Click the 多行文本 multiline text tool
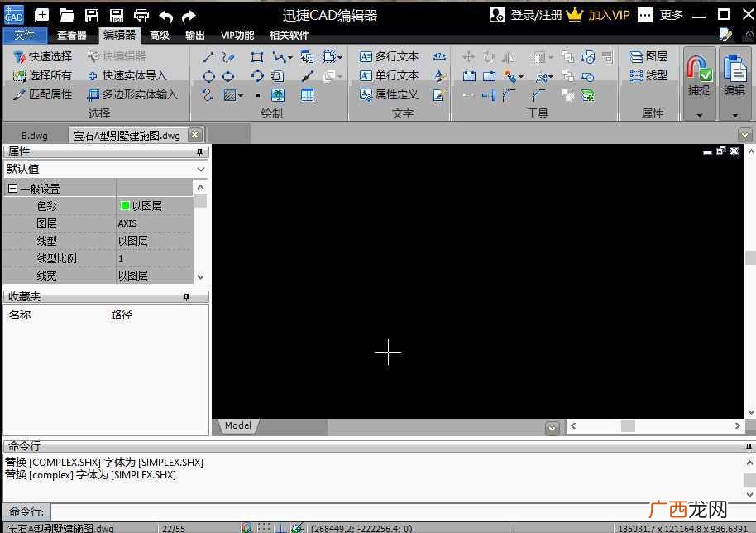Viewport: 756px width, 533px height. 389,56
